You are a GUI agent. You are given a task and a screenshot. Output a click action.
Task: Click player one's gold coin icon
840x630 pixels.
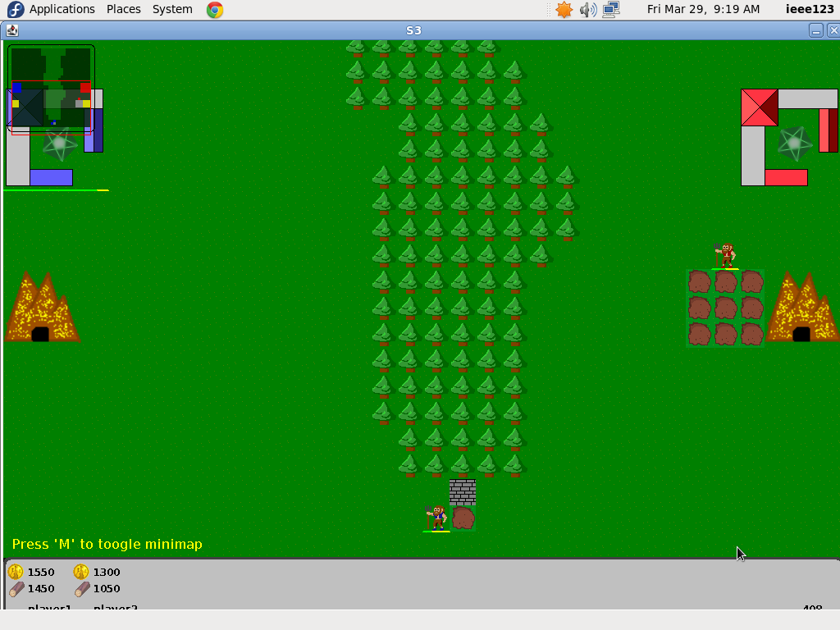(16, 572)
